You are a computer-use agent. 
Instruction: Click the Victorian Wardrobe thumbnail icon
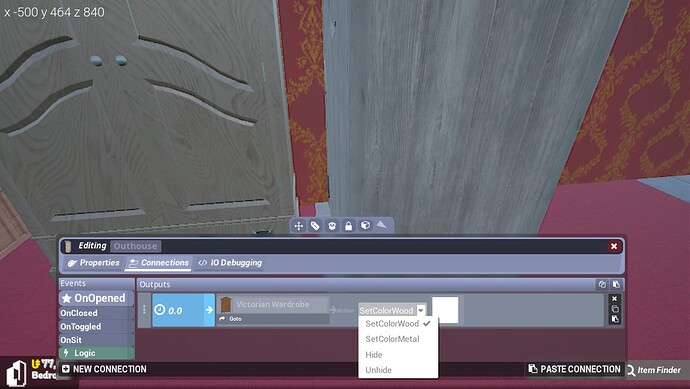(x=225, y=305)
